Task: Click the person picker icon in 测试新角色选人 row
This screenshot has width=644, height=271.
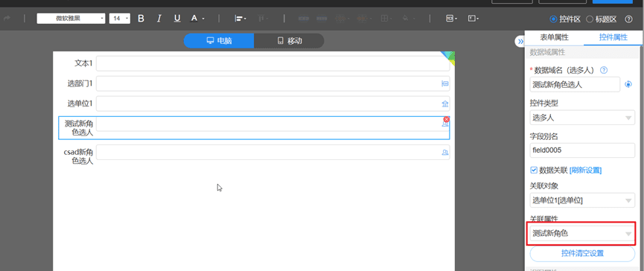Action: [444, 124]
